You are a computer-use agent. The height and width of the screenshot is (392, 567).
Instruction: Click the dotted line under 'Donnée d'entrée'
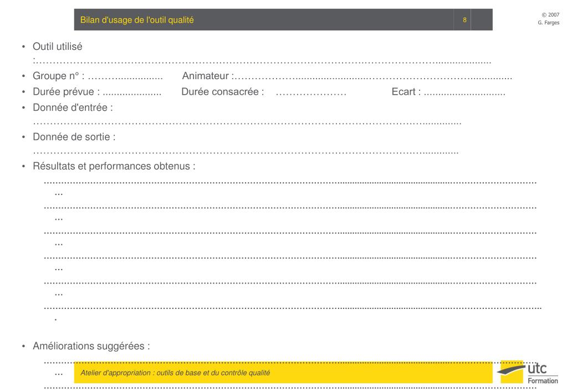pos(247,123)
